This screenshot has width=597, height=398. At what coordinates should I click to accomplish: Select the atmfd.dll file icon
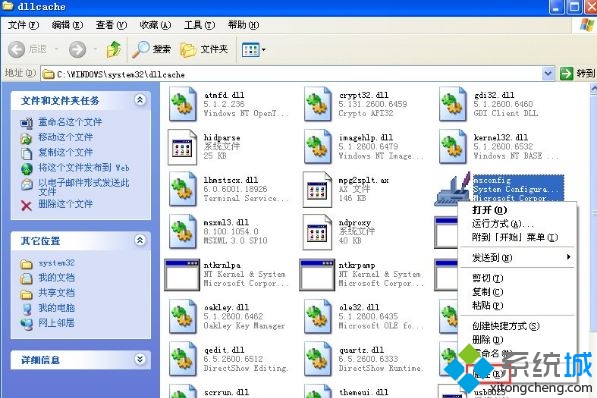[x=182, y=104]
